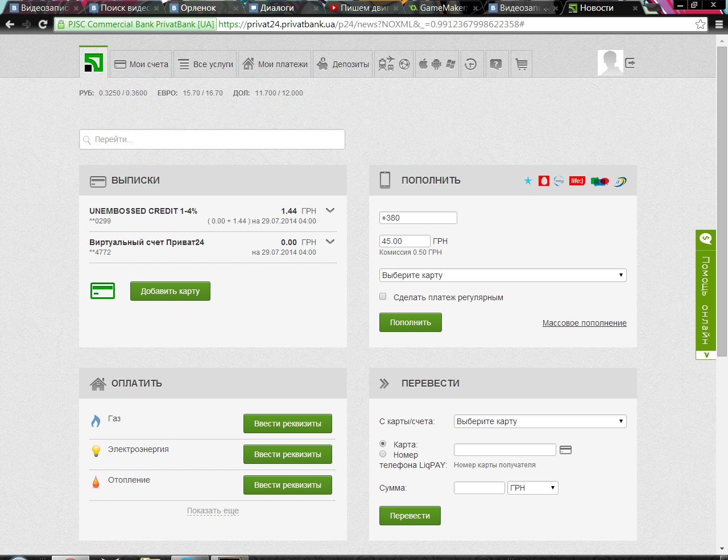Open the shopping cart icon

pos(522,64)
